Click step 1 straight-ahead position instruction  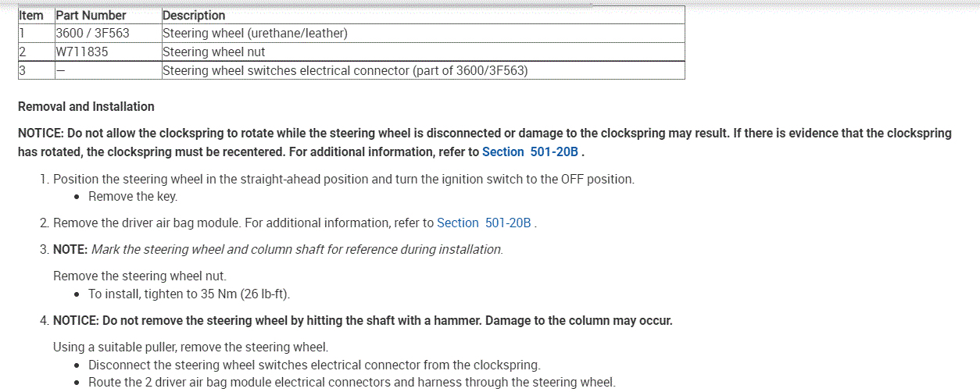[344, 179]
